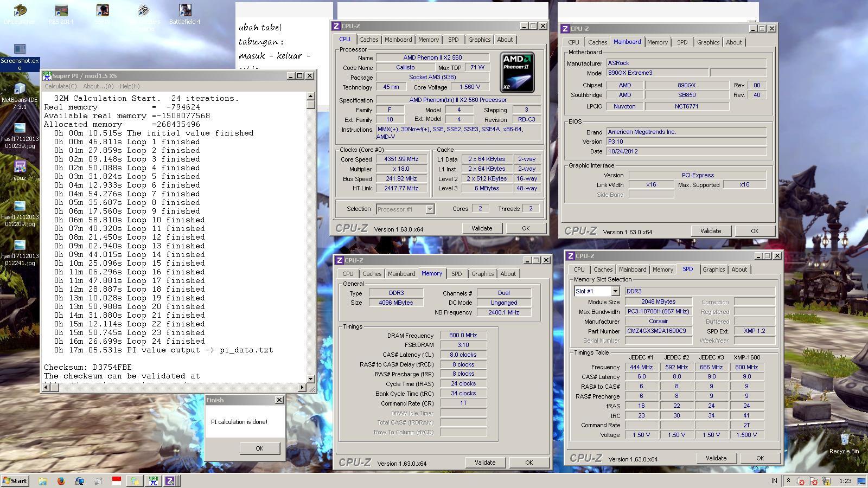Click OK in the CPU tab window
This screenshot has width=868, height=488.
tap(526, 228)
